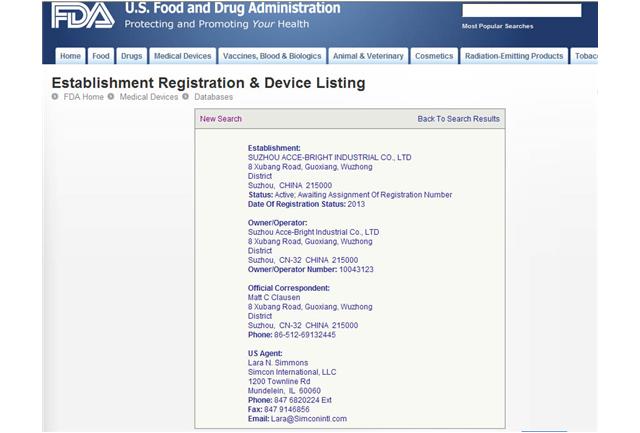640x433 pixels.
Task: Click Simcon International, LLC text
Action: tap(292, 372)
